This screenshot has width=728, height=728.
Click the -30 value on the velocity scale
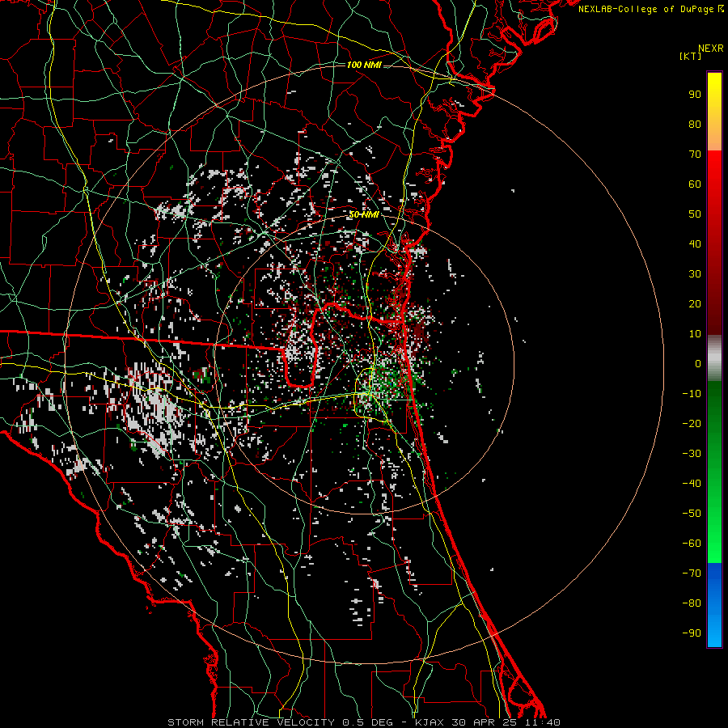692,454
